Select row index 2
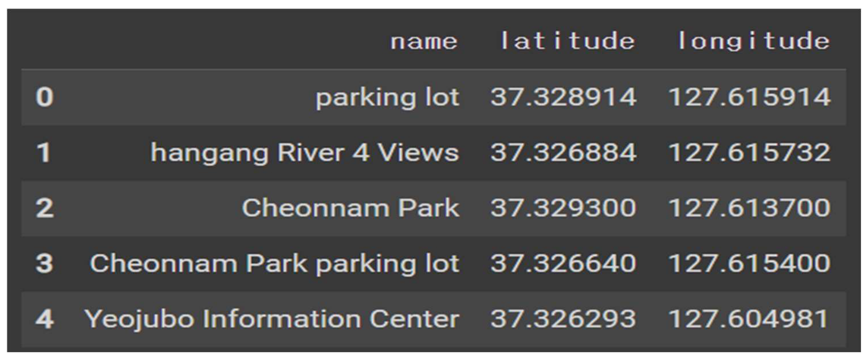868x363 pixels. [44, 208]
